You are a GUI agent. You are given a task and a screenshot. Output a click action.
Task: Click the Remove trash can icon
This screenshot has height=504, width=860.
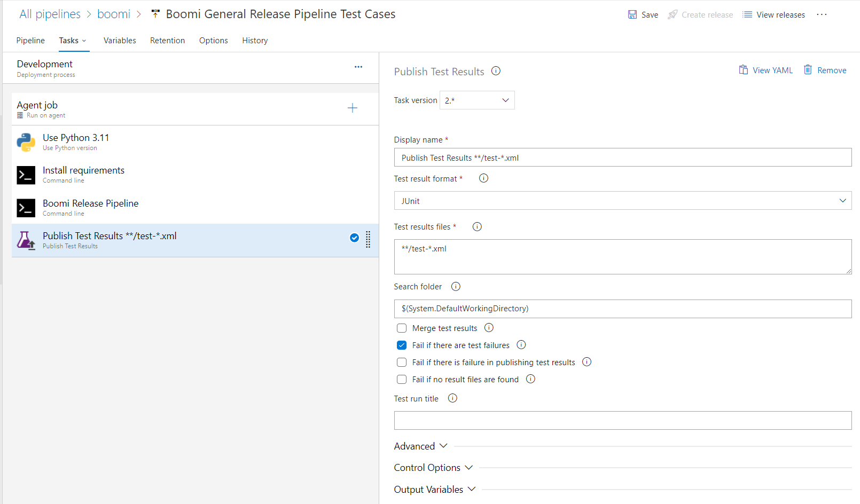pos(808,70)
